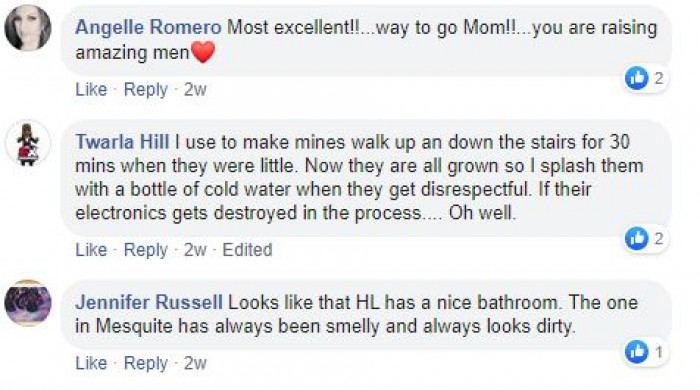Click the like reaction icon on Jennifer Russell's comment
700x390 pixels.
coord(637,352)
